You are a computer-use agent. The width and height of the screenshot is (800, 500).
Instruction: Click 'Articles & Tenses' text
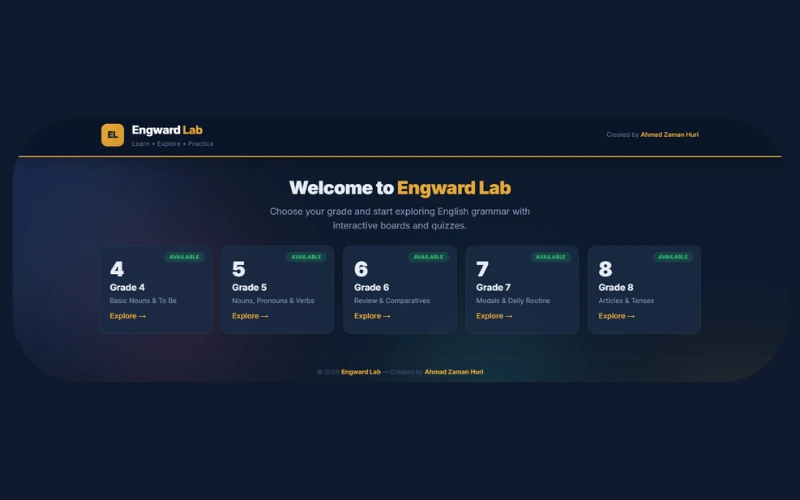click(626, 301)
